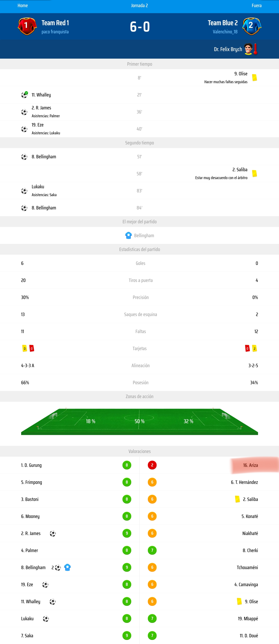The height and width of the screenshot is (644, 279).
Task: Click the red card counter for Team Red
Action: click(x=32, y=348)
